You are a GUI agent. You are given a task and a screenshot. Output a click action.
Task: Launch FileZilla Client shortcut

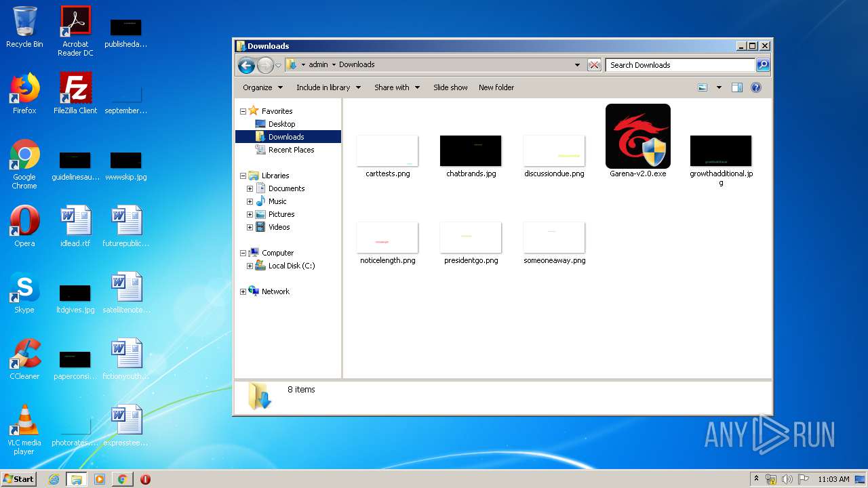(75, 94)
